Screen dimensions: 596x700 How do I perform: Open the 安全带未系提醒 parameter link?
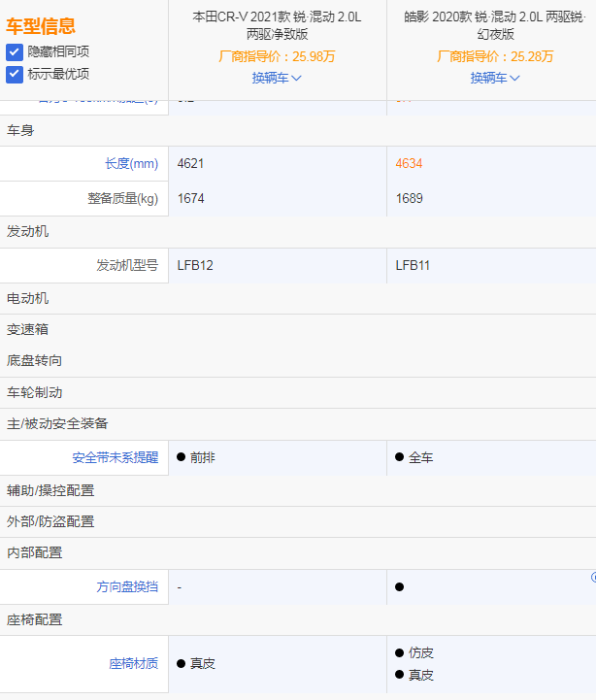tap(115, 457)
